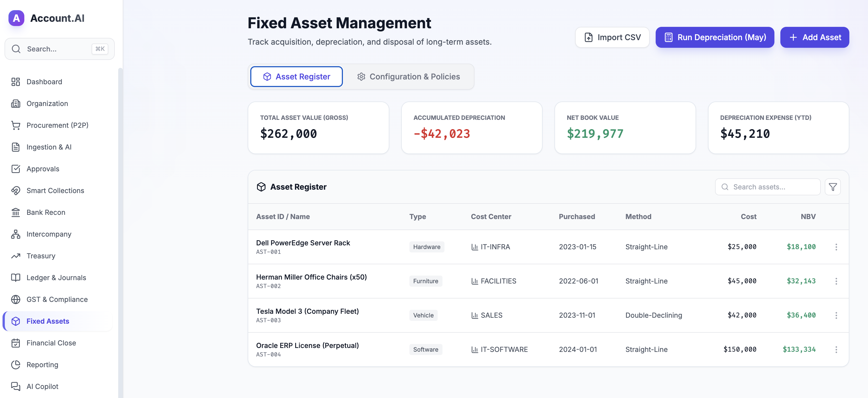868x398 pixels.
Task: Expand options for Herman Miller Office Chairs
Action: 836,281
